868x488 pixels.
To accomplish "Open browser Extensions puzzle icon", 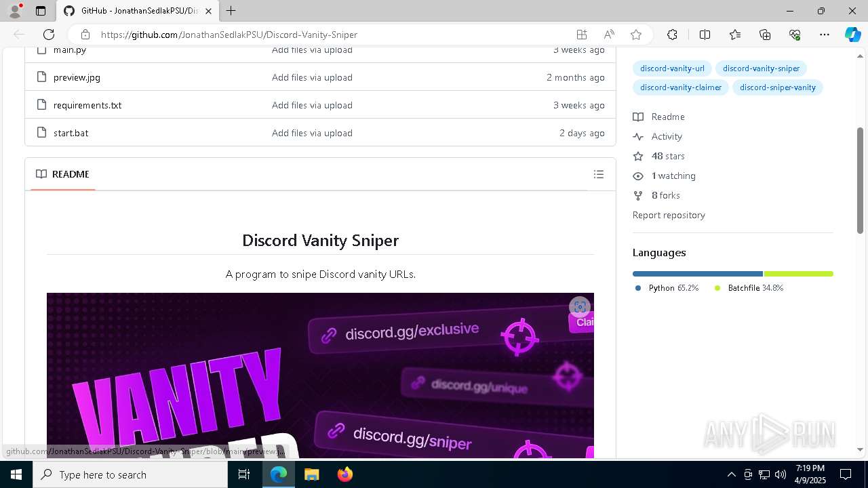I will [672, 35].
